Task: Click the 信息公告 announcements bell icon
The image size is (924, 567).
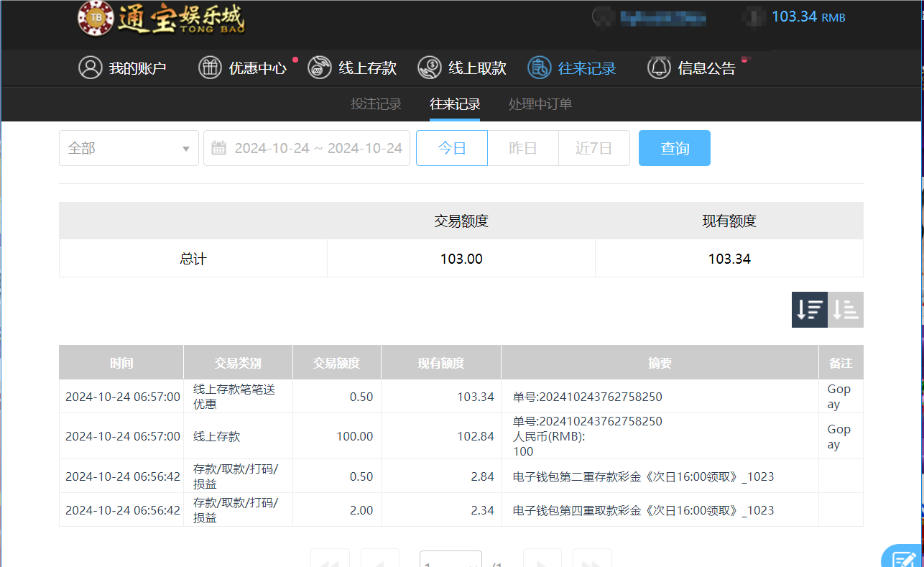Action: [658, 68]
